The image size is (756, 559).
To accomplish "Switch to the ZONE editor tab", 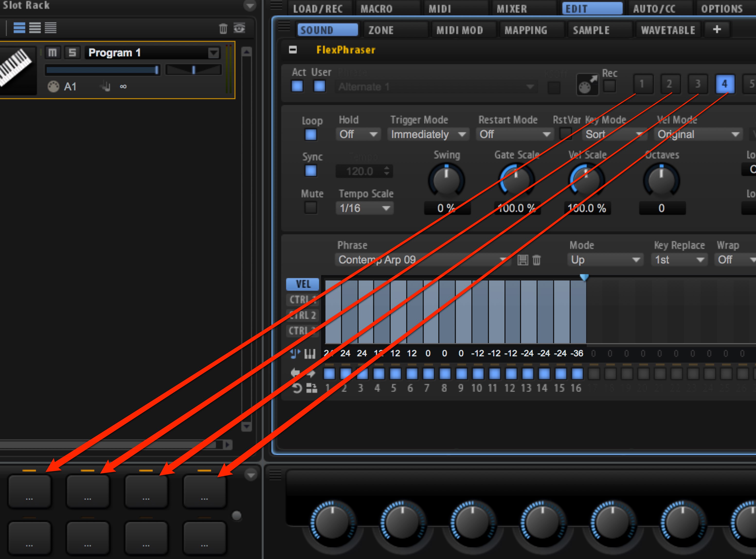I will coord(381,30).
